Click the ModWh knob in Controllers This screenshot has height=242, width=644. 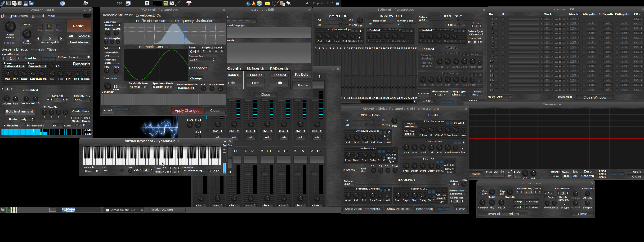[x=492, y=192]
